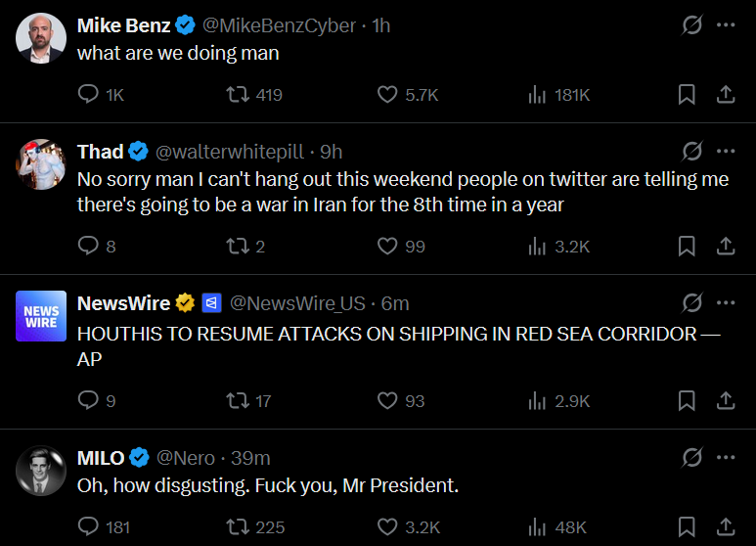Share the NewsWire Houthis tweet
Screen dimensions: 756x546
click(726, 400)
